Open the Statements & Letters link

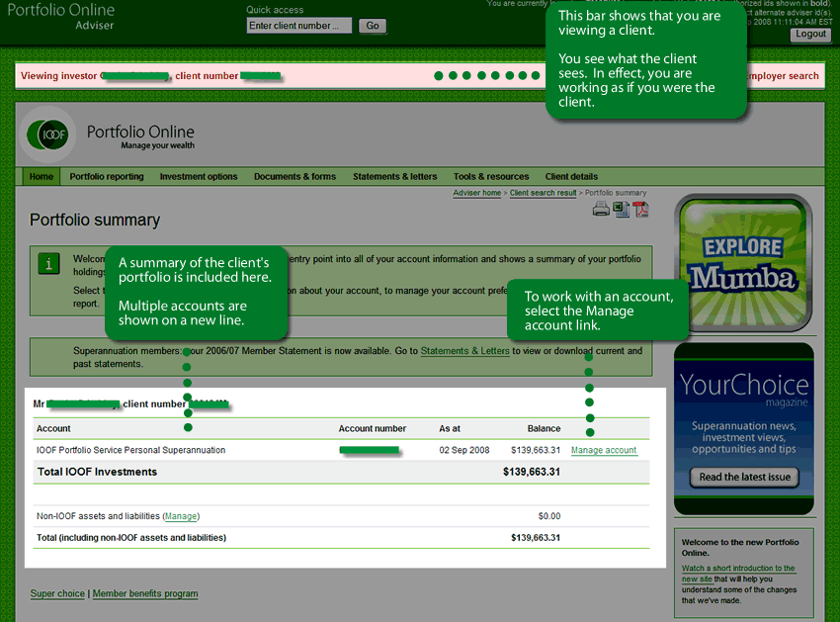pos(465,351)
